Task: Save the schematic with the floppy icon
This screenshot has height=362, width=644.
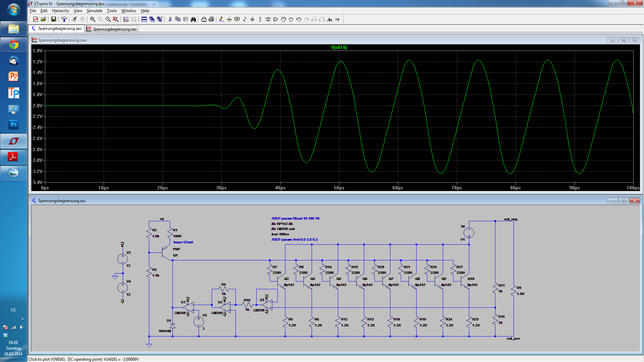Action: (54, 19)
